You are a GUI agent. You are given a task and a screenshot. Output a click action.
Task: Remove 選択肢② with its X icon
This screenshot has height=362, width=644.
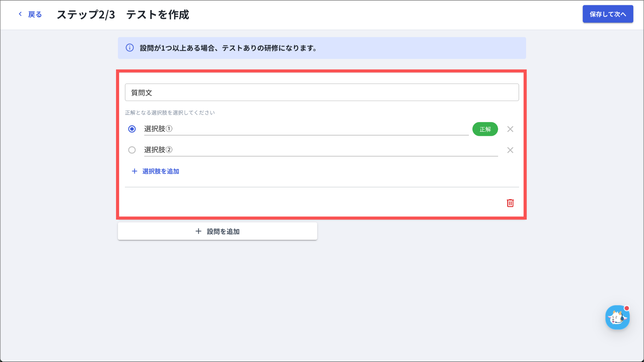[510, 150]
